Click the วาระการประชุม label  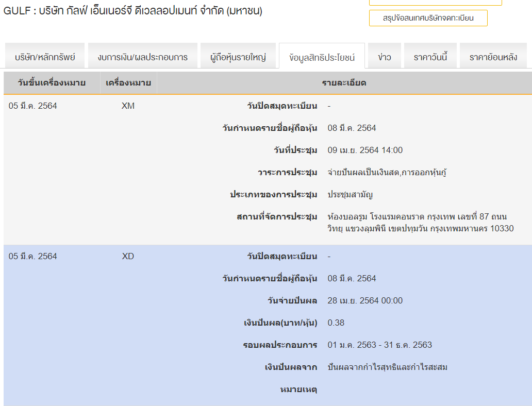point(287,172)
